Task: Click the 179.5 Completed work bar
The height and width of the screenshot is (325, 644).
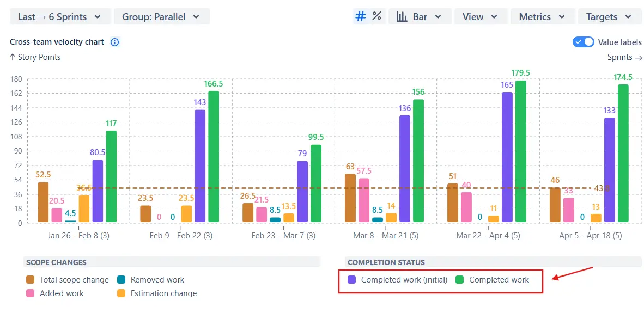Action: (x=521, y=152)
